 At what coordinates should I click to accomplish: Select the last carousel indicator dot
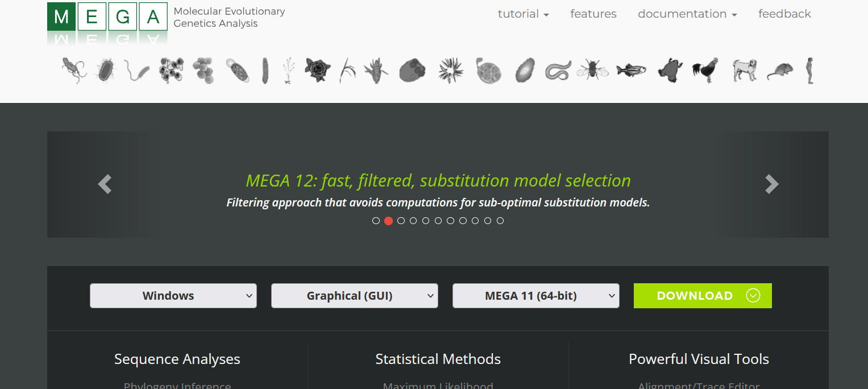500,221
